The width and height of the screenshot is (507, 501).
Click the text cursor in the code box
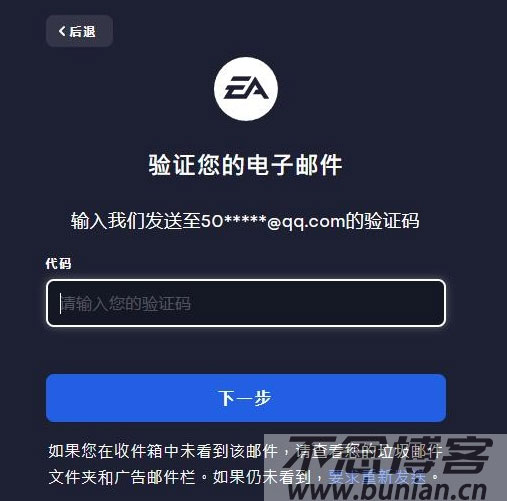(60, 303)
